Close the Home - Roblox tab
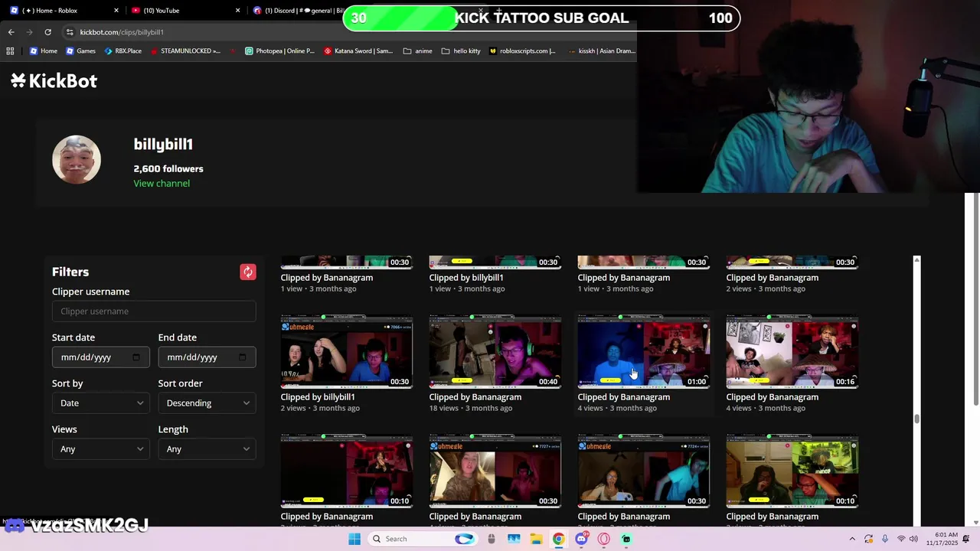Viewport: 980px width, 551px height. [116, 11]
